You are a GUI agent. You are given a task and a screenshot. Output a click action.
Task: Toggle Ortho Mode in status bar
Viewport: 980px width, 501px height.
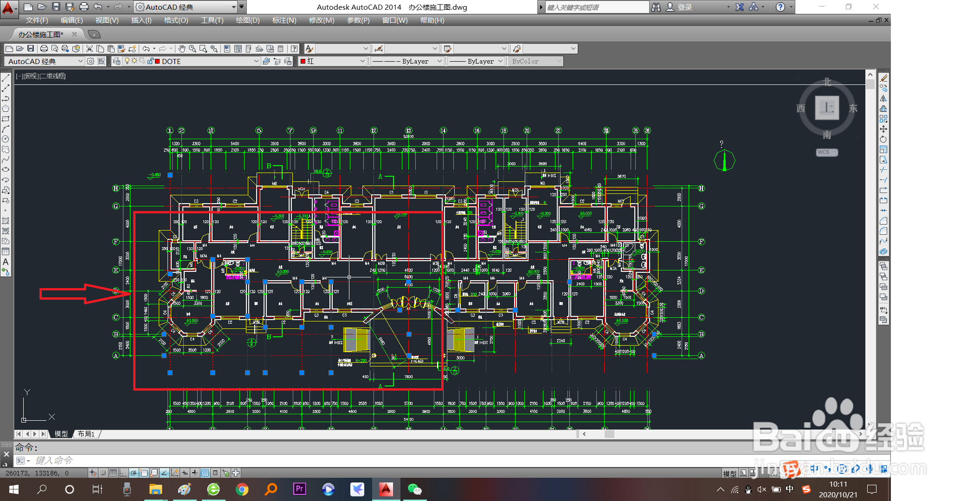click(x=123, y=473)
